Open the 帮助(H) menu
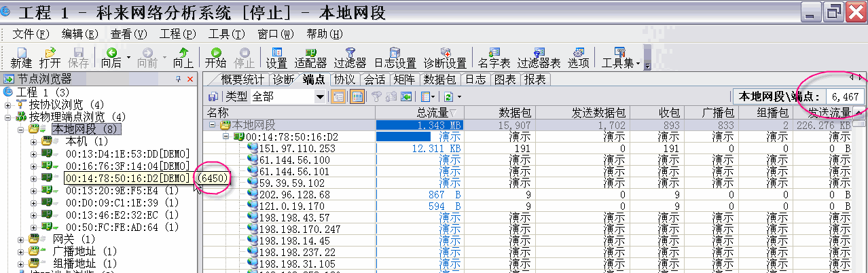Viewport: 868px width, 273px height. [x=325, y=34]
